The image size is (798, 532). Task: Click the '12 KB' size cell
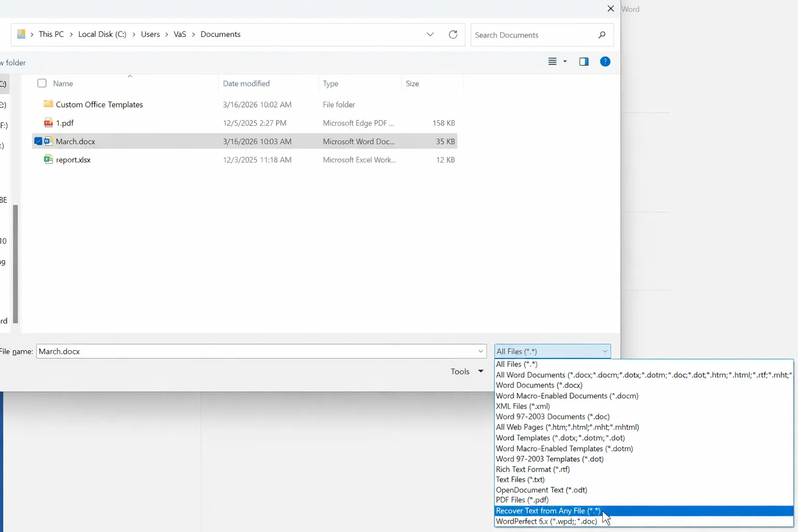[x=446, y=160]
